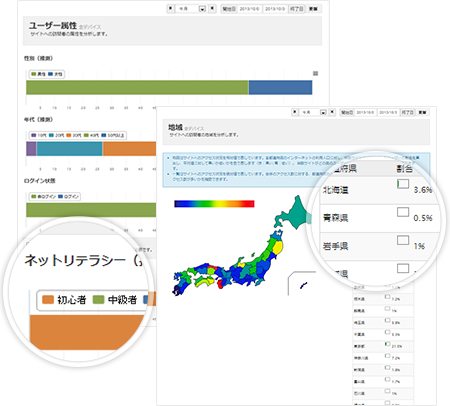Go to next month in ユーザー属性 window

pyautogui.click(x=212, y=8)
